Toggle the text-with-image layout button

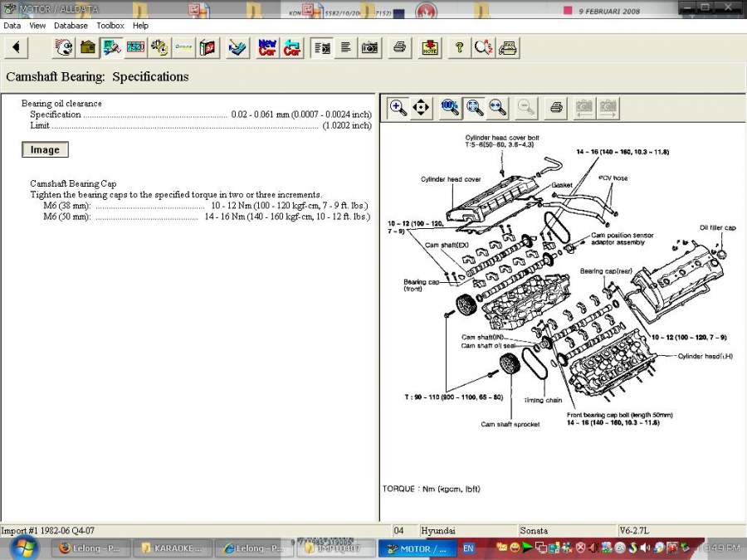(322, 47)
